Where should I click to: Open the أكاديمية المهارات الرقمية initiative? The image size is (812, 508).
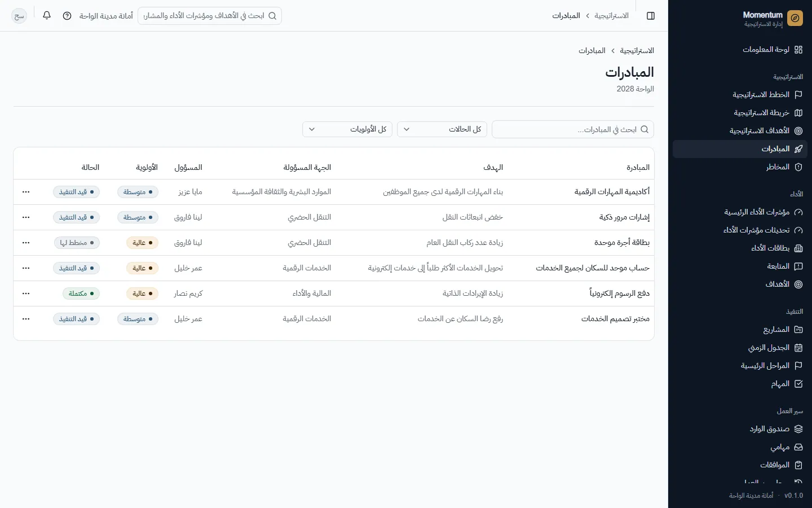(612, 192)
